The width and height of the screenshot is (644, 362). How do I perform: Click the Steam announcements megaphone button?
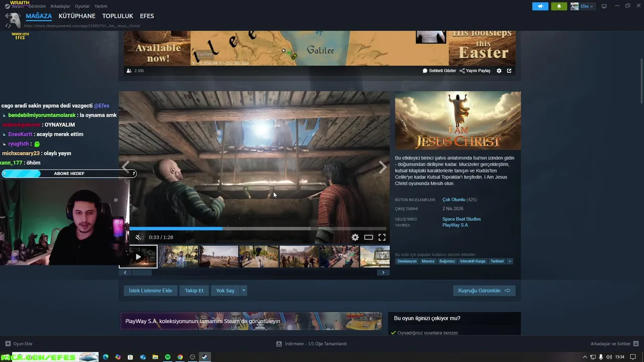[540, 6]
